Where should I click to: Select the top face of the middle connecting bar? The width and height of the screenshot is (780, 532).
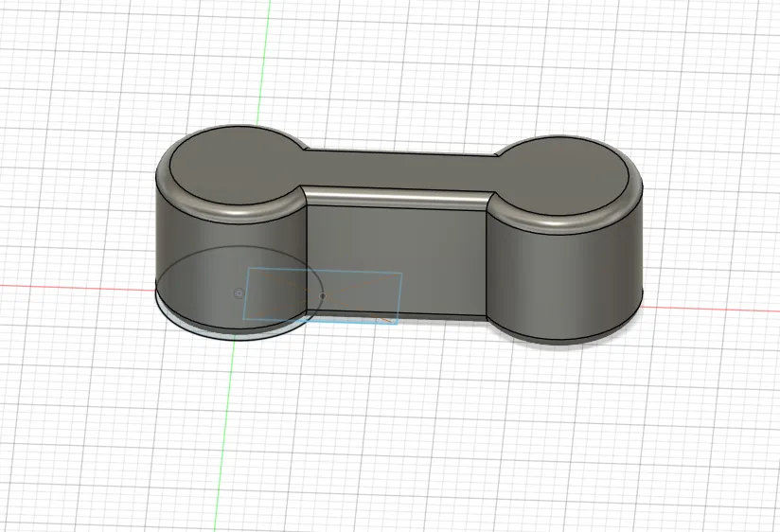(398, 171)
